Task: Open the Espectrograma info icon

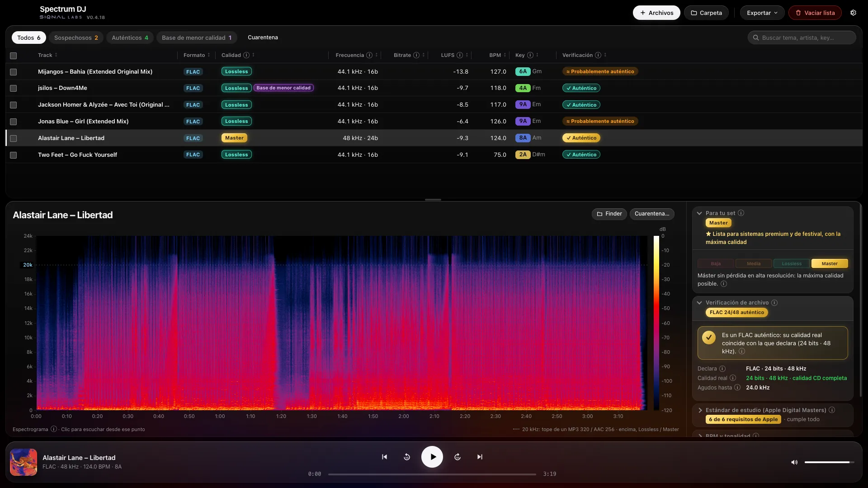Action: tap(54, 429)
